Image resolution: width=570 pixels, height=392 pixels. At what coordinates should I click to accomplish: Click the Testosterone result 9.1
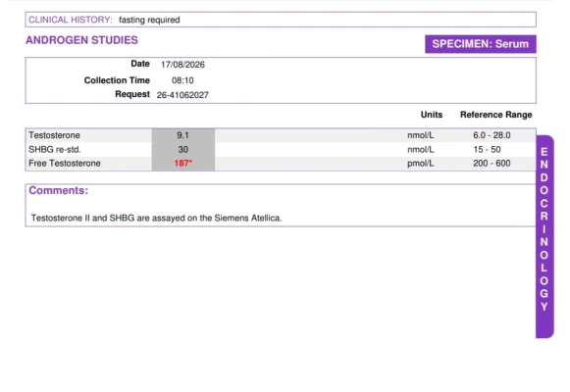[182, 135]
